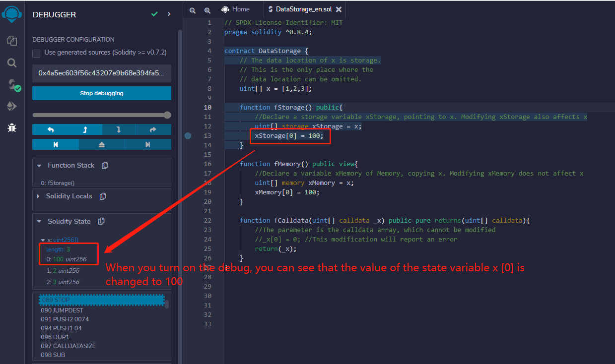The image size is (615, 364).
Task: Copy the Solidity State with copy icon
Action: (101, 221)
